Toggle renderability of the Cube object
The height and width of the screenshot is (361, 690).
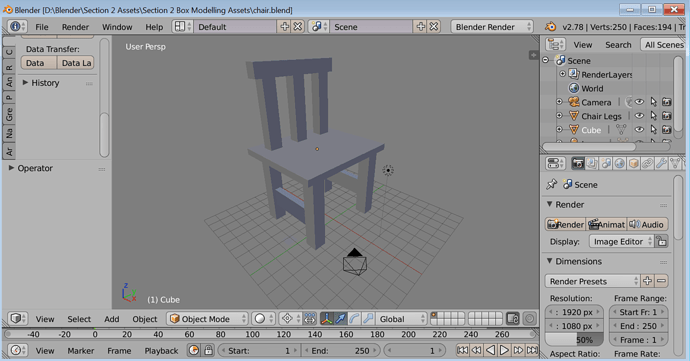pos(667,130)
